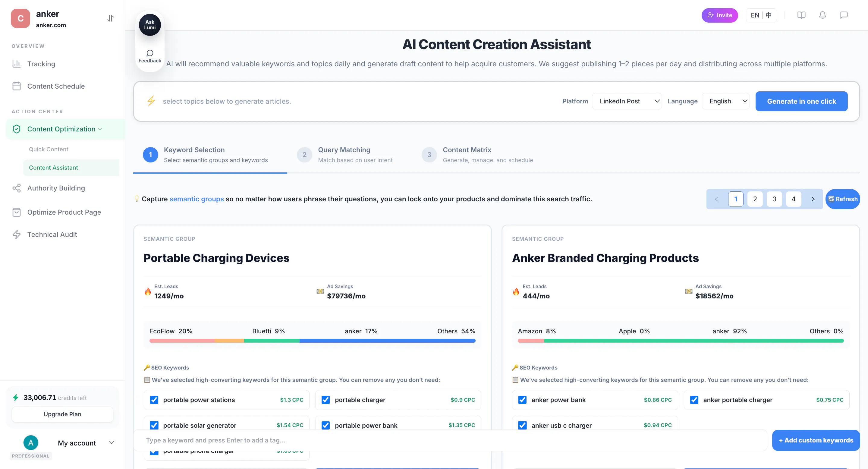Click the Content Schedule calendar icon
This screenshot has height=469, width=868.
[x=17, y=86]
